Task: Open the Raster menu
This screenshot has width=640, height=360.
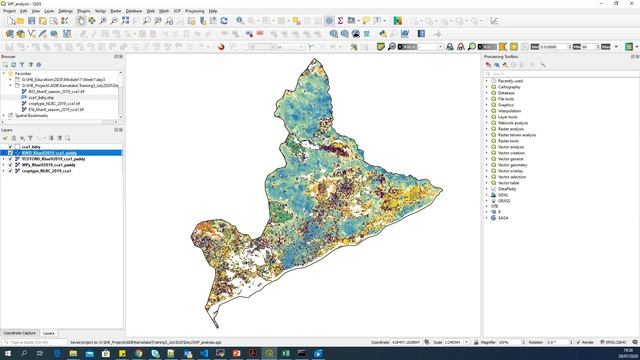Action: tap(116, 11)
